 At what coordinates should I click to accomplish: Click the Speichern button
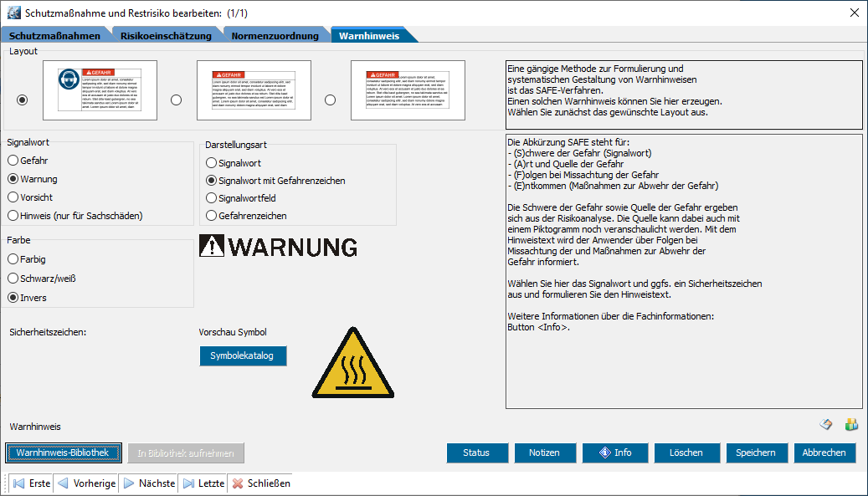click(x=756, y=453)
